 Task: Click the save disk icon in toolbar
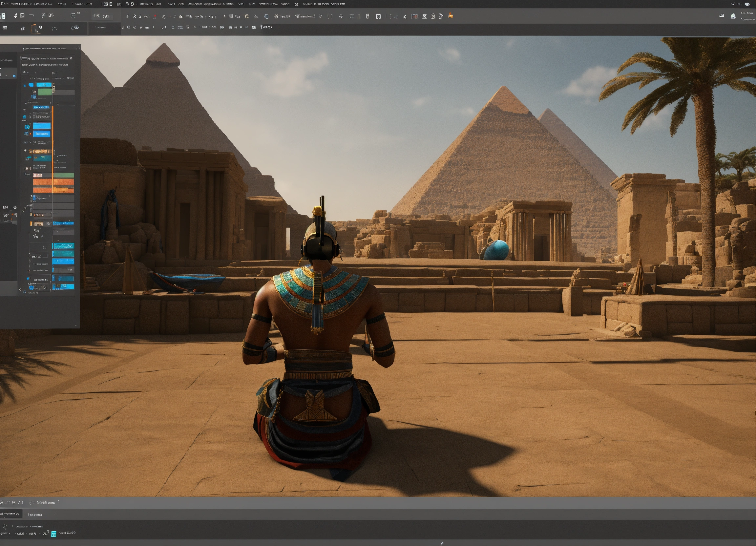[x=378, y=16]
